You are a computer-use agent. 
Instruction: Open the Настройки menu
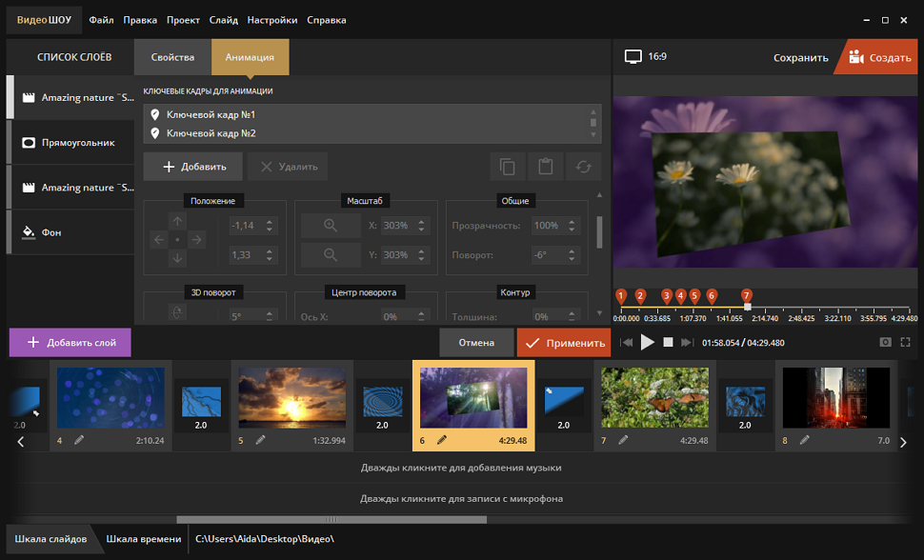[272, 20]
